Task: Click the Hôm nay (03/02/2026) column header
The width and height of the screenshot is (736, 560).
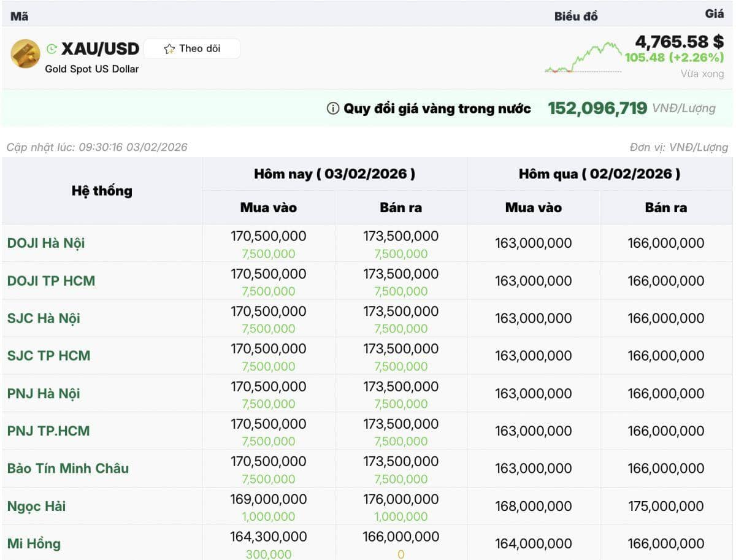Action: (334, 174)
